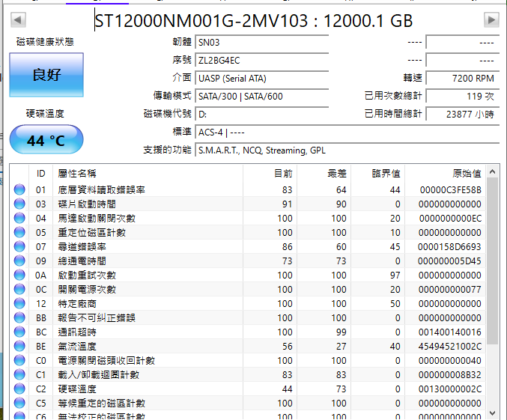Click the disk title ST12000NM001G-2MV103
This screenshot has width=507, height=420.
(x=201, y=21)
